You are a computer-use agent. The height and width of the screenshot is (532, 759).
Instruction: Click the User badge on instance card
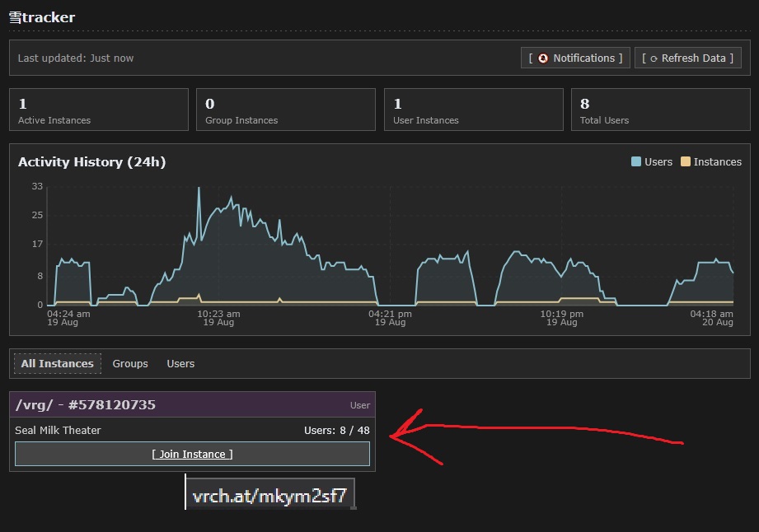tap(360, 405)
